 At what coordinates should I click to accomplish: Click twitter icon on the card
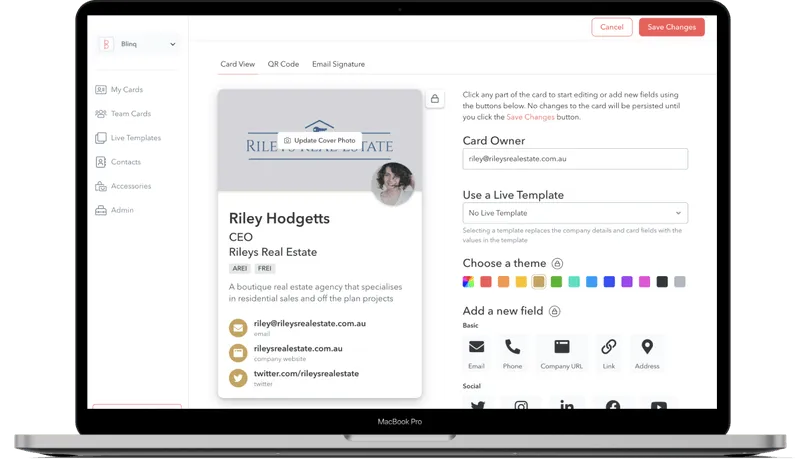point(238,378)
